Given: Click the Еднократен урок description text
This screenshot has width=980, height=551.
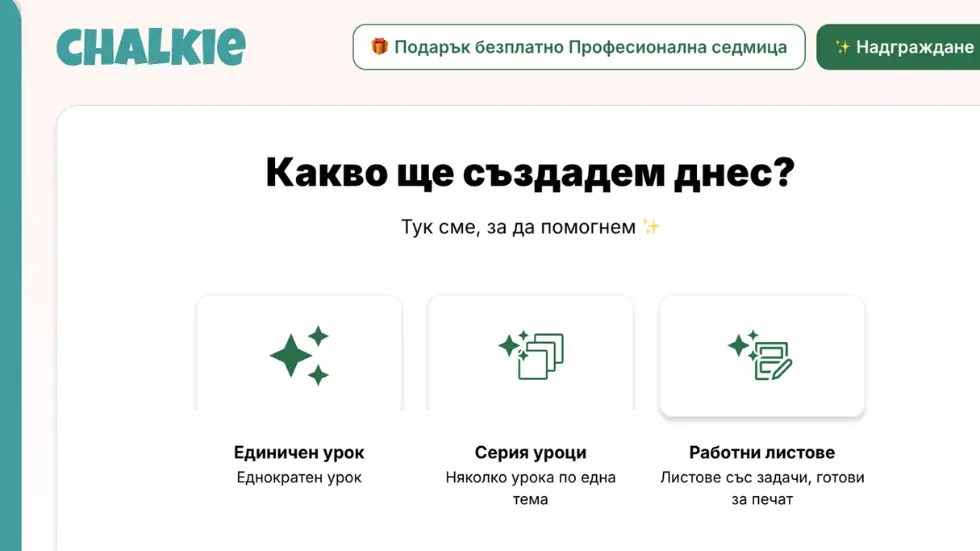Looking at the screenshot, I should [299, 478].
